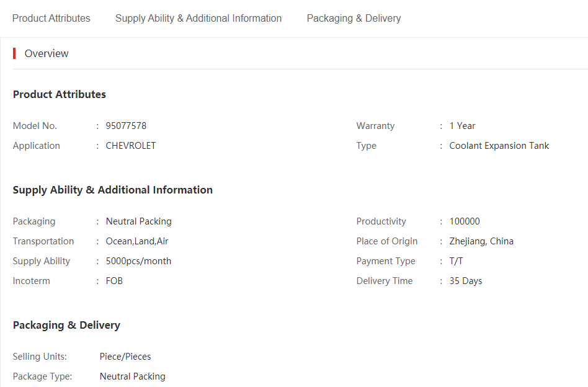The width and height of the screenshot is (588, 387).
Task: Click the CHEVROLET application value
Action: pyautogui.click(x=130, y=146)
